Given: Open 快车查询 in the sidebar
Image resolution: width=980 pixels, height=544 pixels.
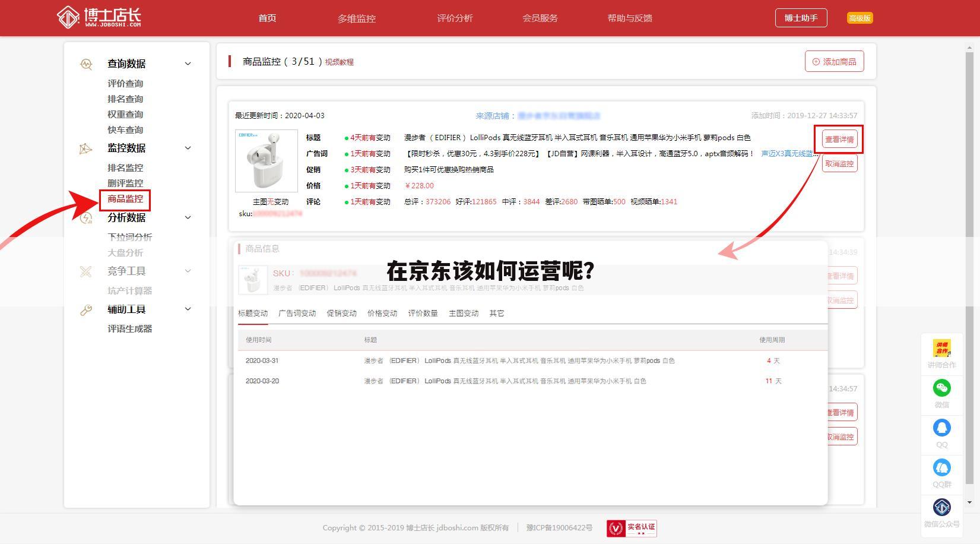Looking at the screenshot, I should (x=125, y=130).
